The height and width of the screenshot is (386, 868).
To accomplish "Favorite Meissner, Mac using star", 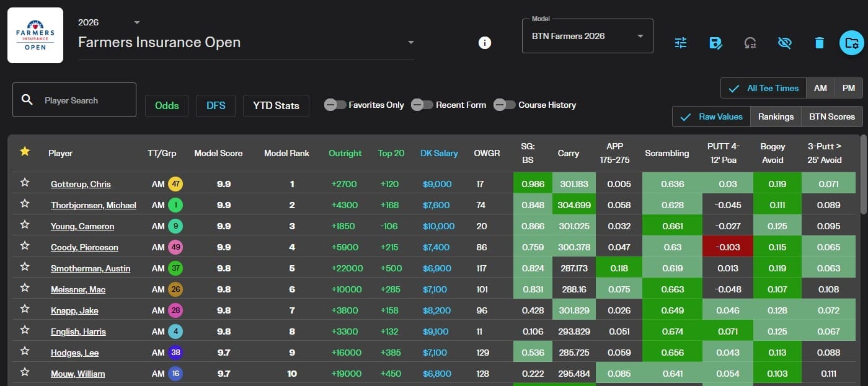I will point(25,288).
